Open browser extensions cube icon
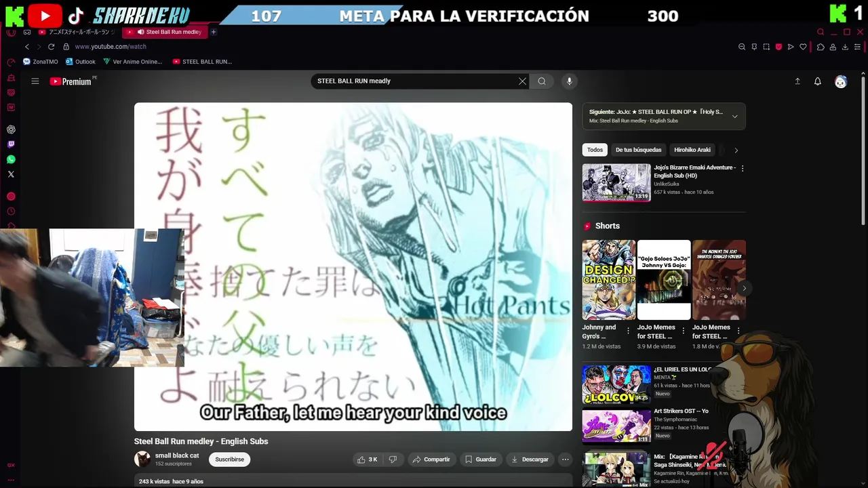 tap(821, 47)
